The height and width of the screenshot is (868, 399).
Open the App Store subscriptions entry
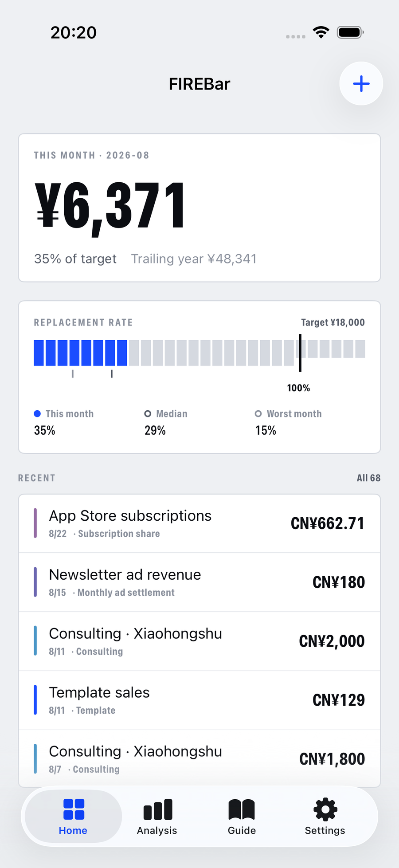coord(199,523)
